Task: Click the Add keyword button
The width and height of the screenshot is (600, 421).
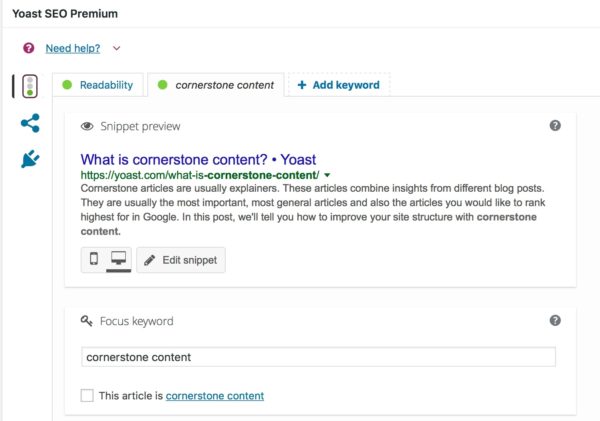Action: (339, 85)
